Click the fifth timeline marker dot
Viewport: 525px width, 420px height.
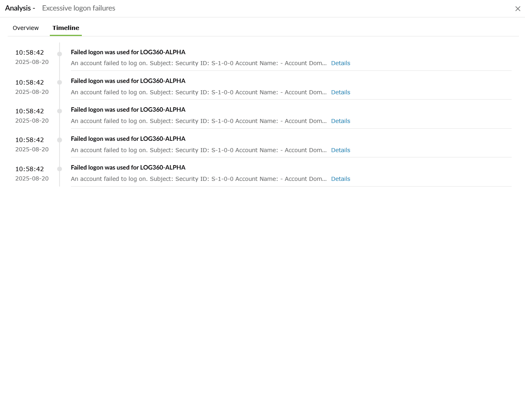[x=59, y=168]
